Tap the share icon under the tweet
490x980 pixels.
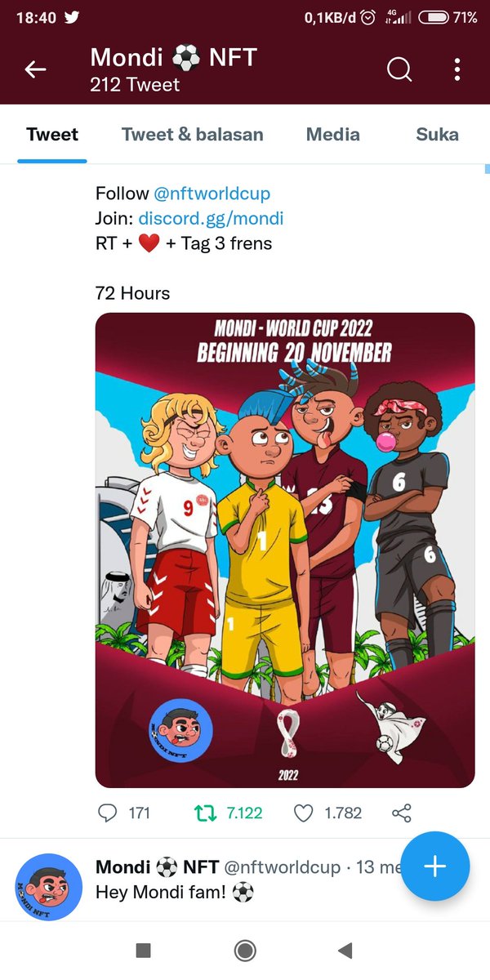click(401, 813)
